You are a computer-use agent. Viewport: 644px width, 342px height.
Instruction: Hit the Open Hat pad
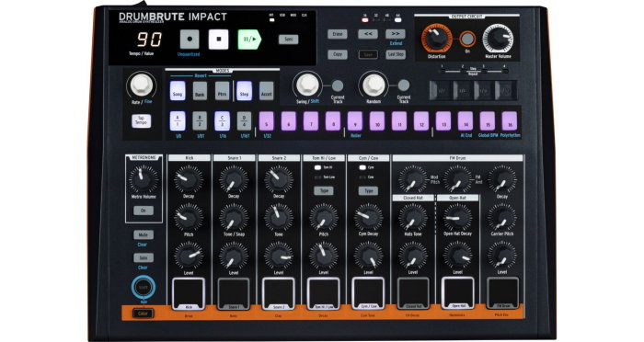point(458,293)
